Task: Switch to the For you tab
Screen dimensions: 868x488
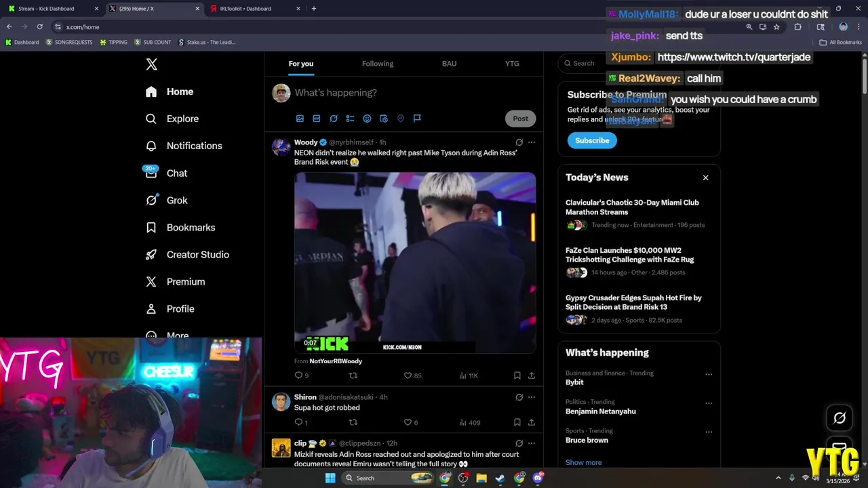Action: tap(301, 64)
